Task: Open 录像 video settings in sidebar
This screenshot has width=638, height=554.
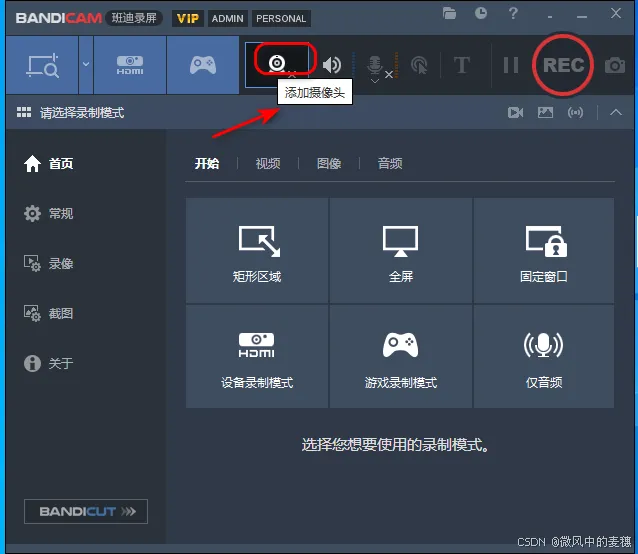Action: tap(49, 264)
